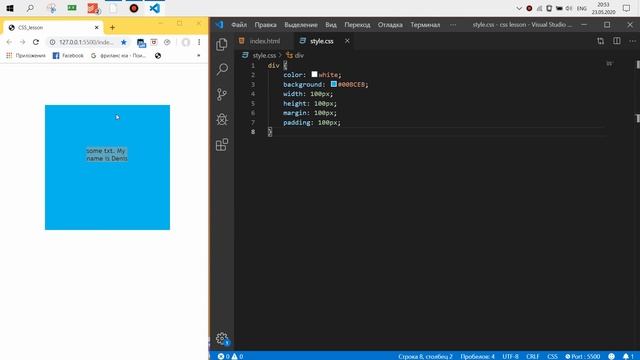Open the Windows Start menu
The width and height of the screenshot is (640, 360).
[10, 8]
